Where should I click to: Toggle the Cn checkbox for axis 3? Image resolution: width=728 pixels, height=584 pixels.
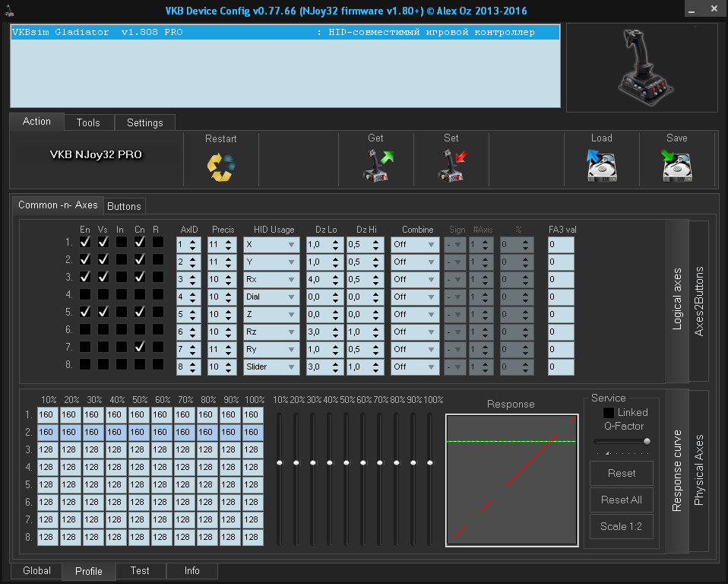point(139,277)
